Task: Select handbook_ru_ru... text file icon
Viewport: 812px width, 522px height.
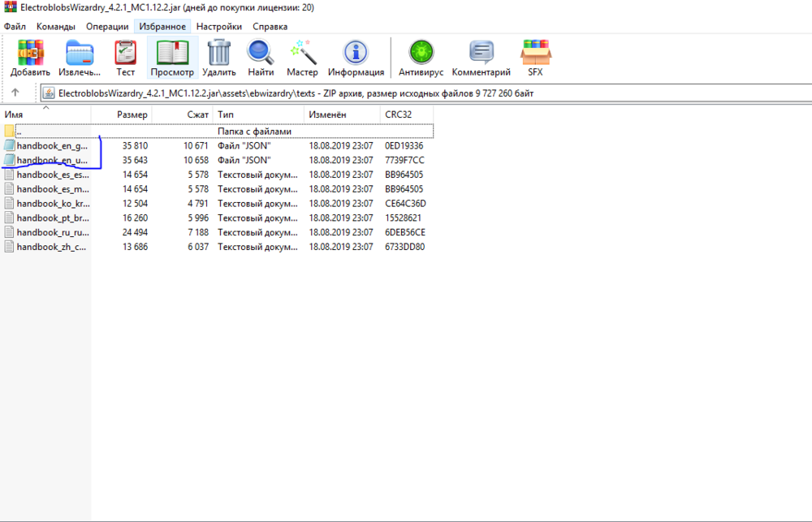Action: coord(9,232)
